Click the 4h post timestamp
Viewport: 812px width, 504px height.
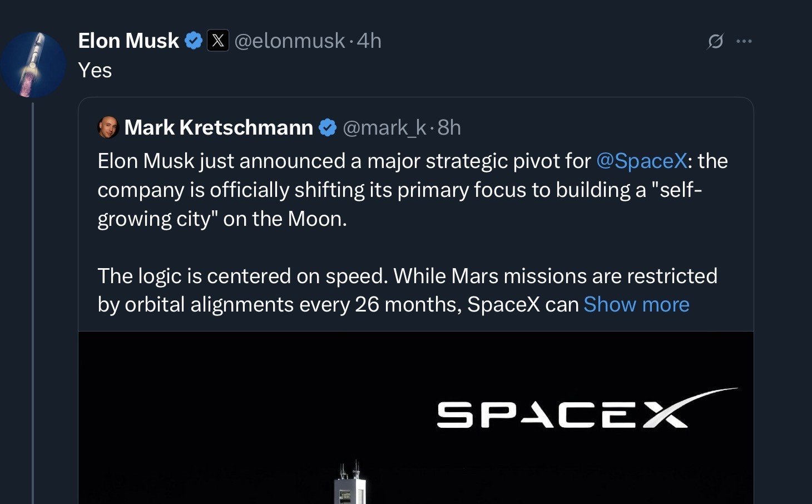[x=369, y=41]
